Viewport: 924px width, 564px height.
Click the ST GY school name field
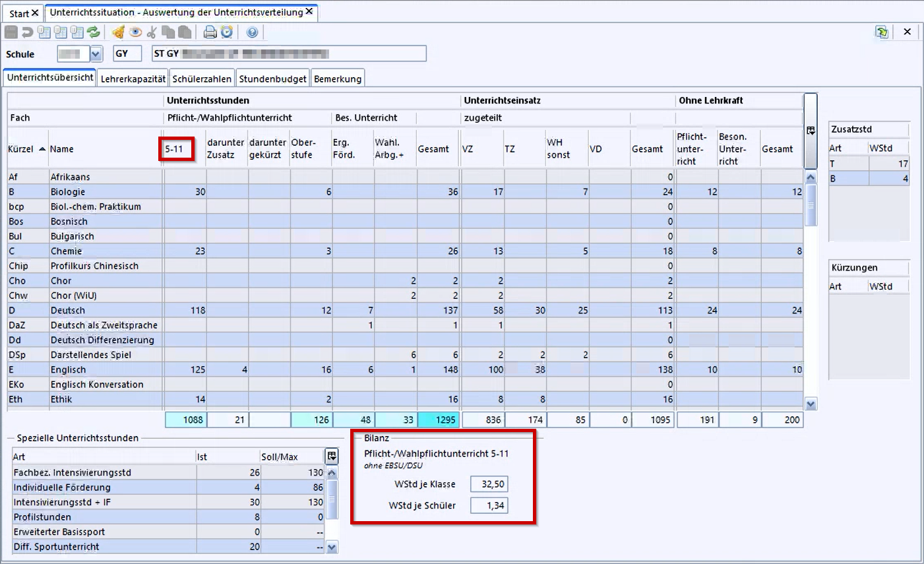pos(289,53)
